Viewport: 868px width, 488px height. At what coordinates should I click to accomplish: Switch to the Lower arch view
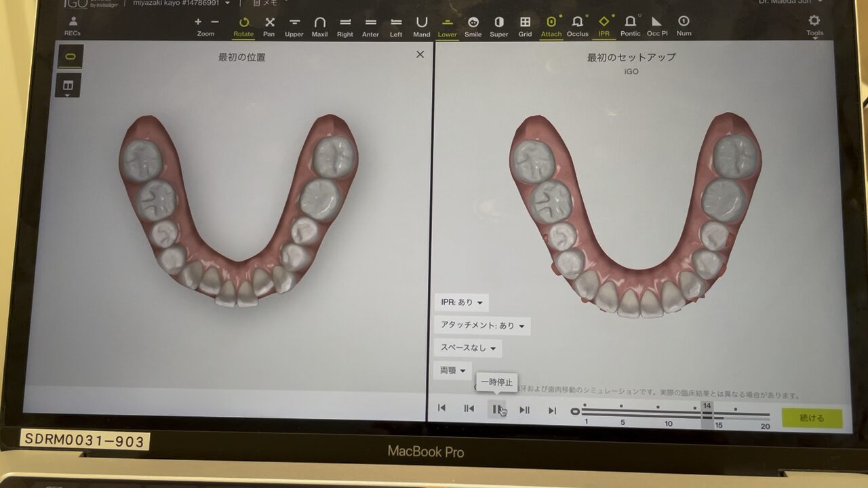[448, 27]
